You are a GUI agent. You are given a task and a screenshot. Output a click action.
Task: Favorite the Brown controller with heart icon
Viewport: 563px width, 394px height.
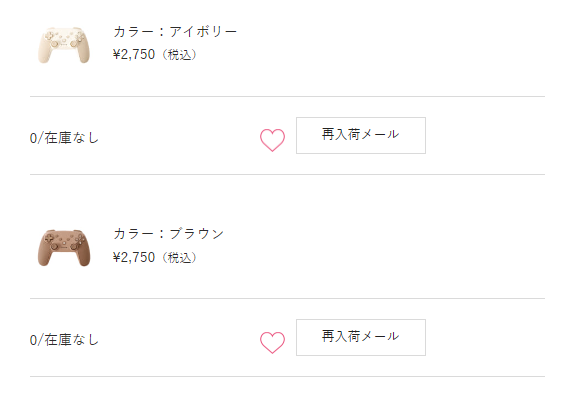point(273,342)
